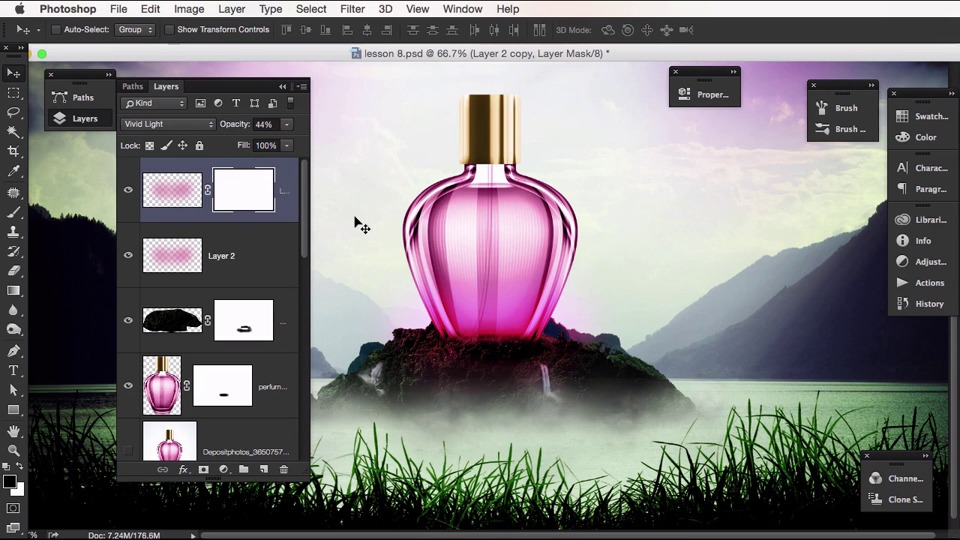
Task: Select the Crop tool in the toolbar
Action: click(x=14, y=151)
